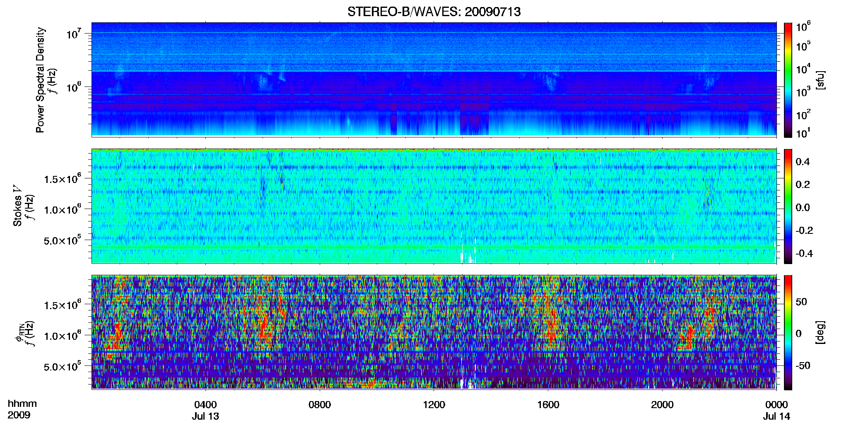Click the 0400 time axis label
The image size is (868, 447).
(x=205, y=405)
